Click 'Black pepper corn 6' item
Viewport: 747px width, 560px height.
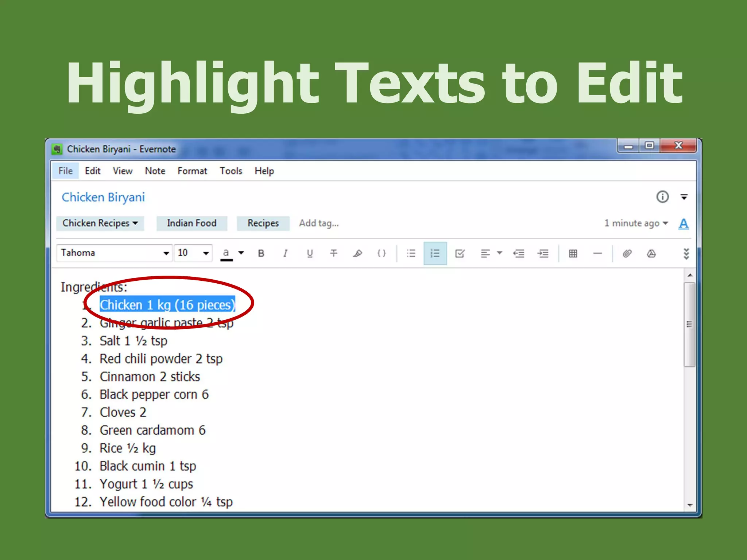coord(154,394)
